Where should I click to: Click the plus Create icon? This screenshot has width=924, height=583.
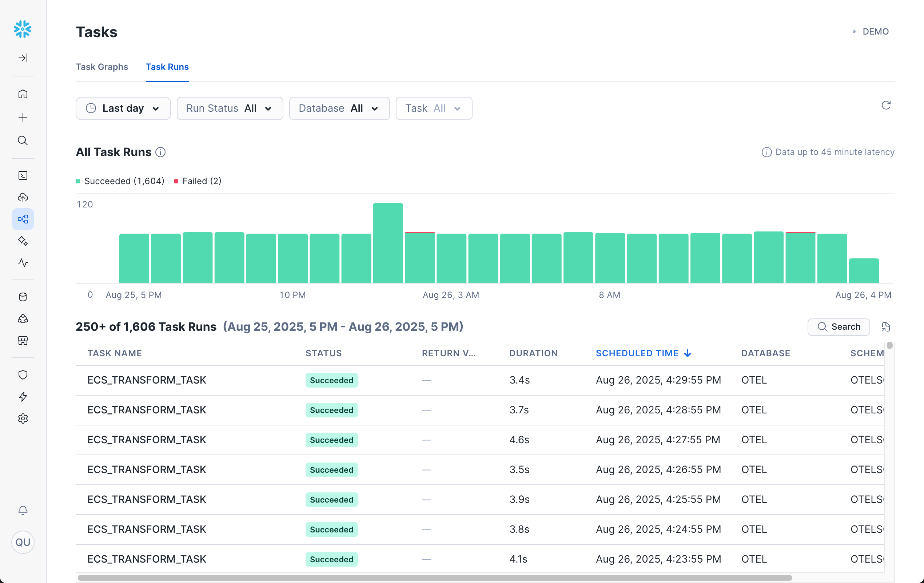point(23,117)
